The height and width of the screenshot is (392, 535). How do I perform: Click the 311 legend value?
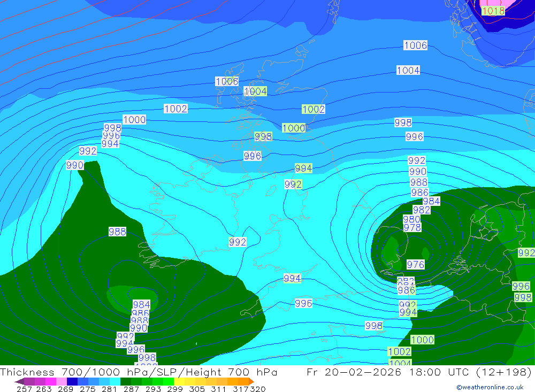[x=218, y=389]
